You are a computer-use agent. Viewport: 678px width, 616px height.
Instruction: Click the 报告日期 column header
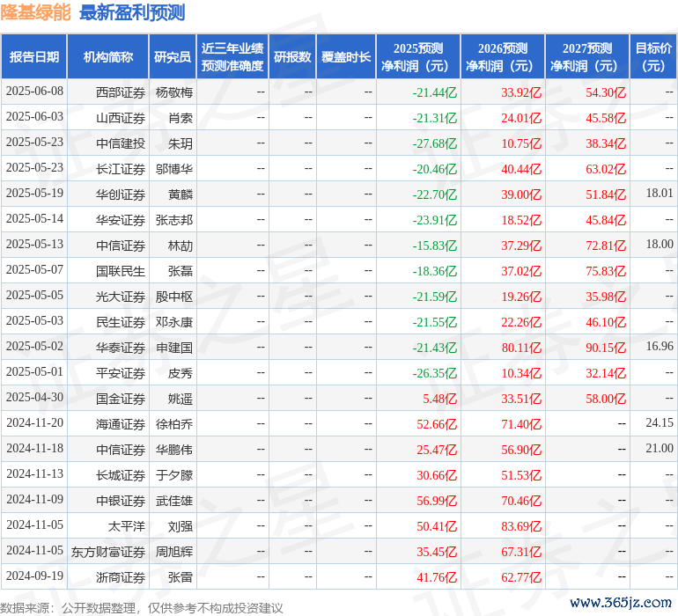pos(34,57)
